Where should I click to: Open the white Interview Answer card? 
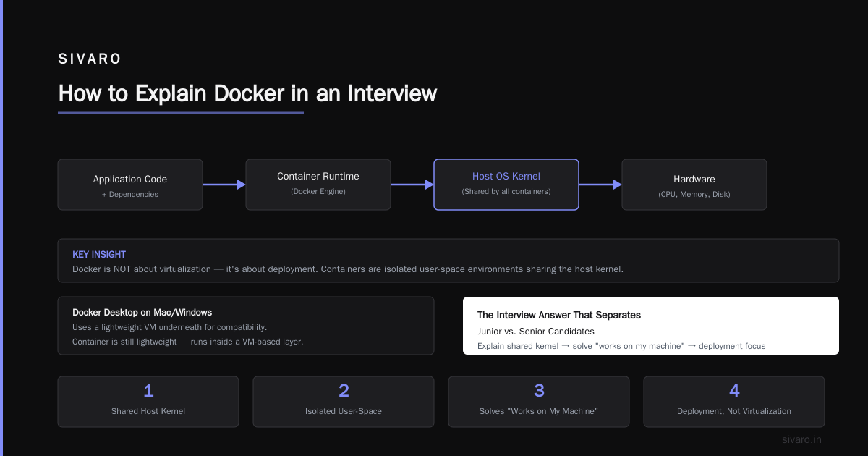coord(651,326)
